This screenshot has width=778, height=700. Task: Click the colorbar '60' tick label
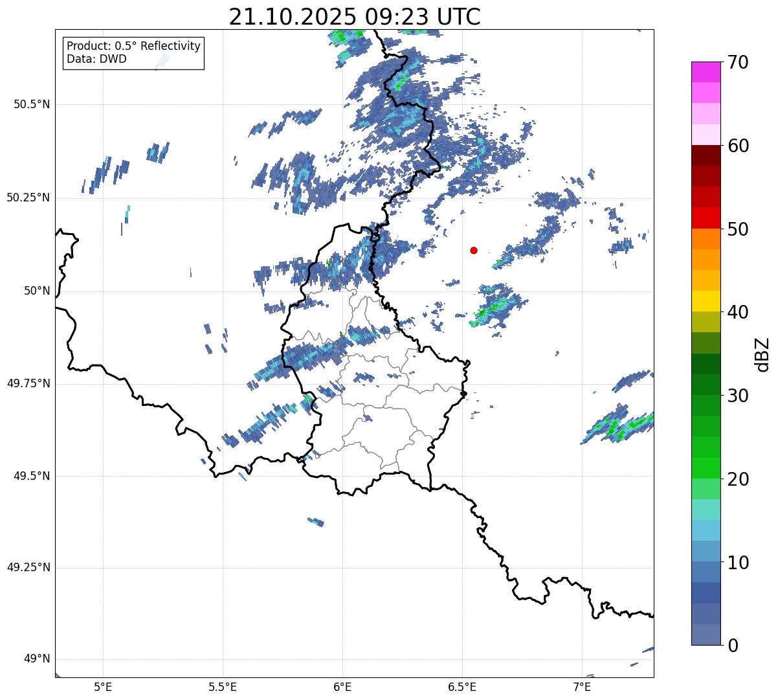pyautogui.click(x=738, y=146)
